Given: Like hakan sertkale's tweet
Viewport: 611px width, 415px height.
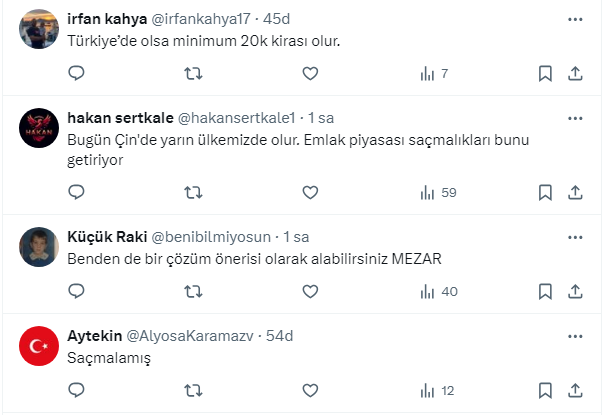Looking at the screenshot, I should point(310,192).
